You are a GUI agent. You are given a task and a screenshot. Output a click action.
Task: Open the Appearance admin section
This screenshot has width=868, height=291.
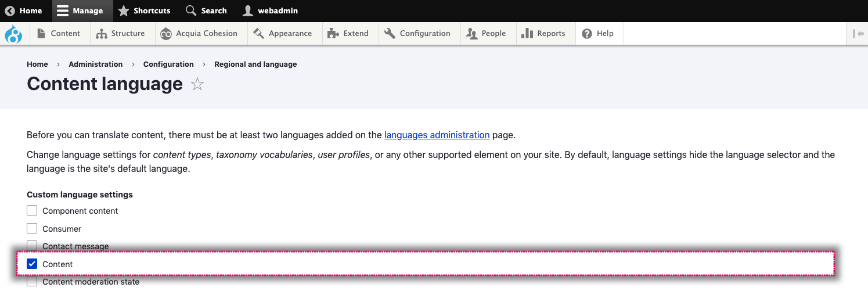click(283, 34)
